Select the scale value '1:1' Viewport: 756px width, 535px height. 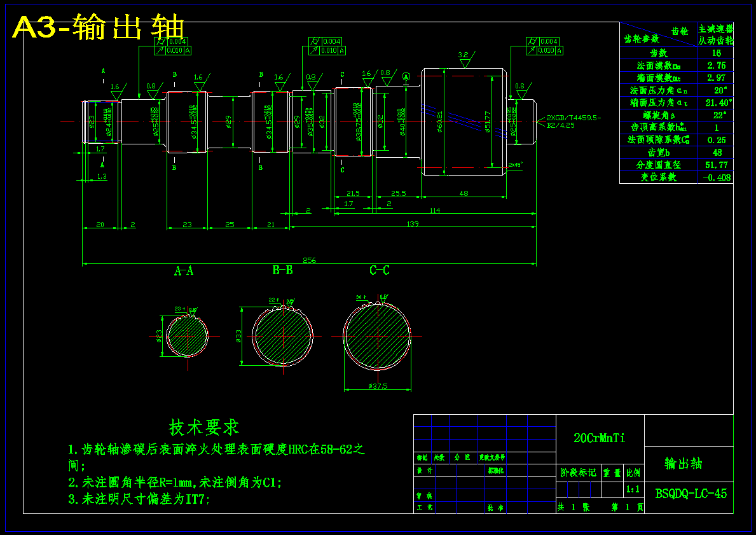[x=633, y=490]
